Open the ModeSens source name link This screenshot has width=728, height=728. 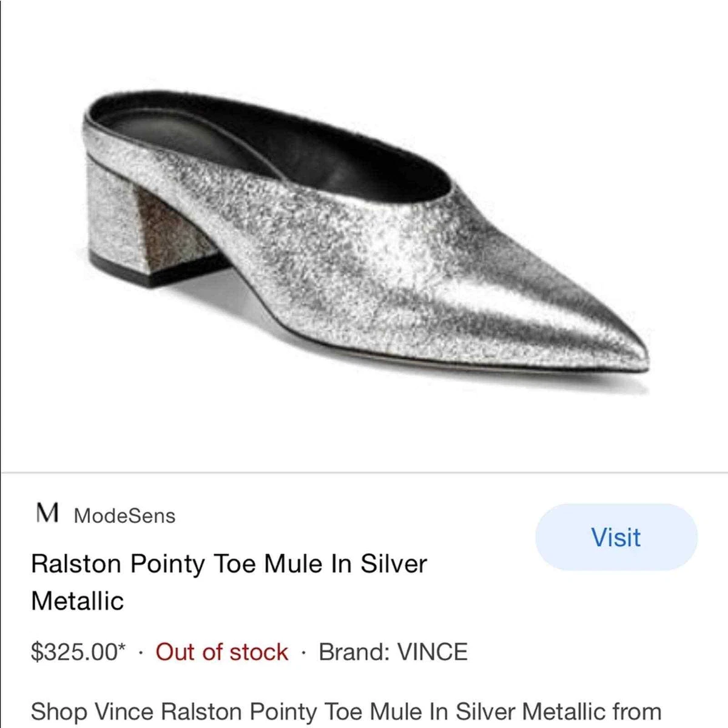point(124,516)
